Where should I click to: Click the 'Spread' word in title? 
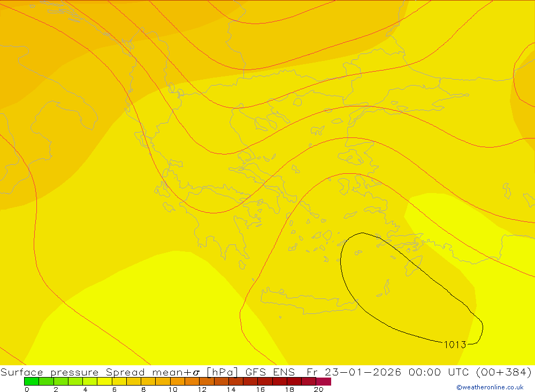click(x=125, y=372)
